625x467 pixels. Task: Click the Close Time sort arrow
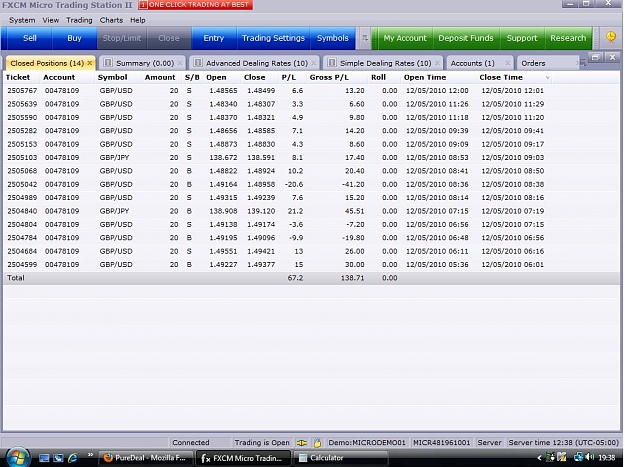tap(547, 78)
